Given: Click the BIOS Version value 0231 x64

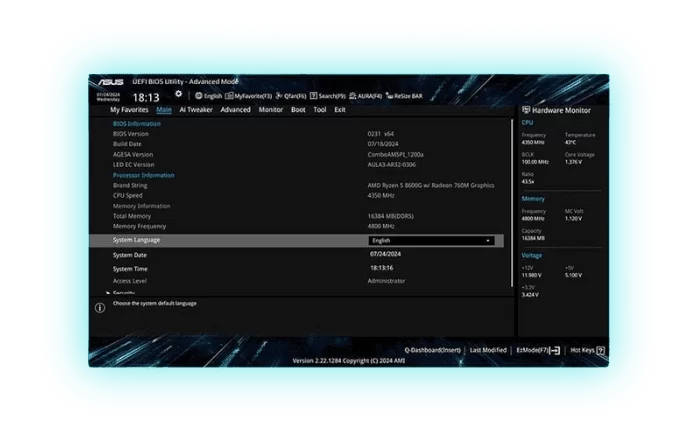Looking at the screenshot, I should click(381, 134).
